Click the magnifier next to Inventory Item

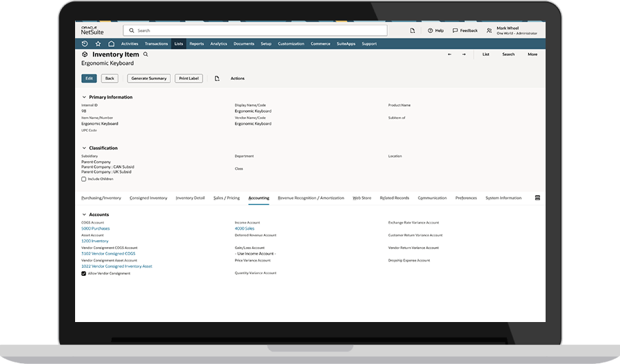(145, 54)
